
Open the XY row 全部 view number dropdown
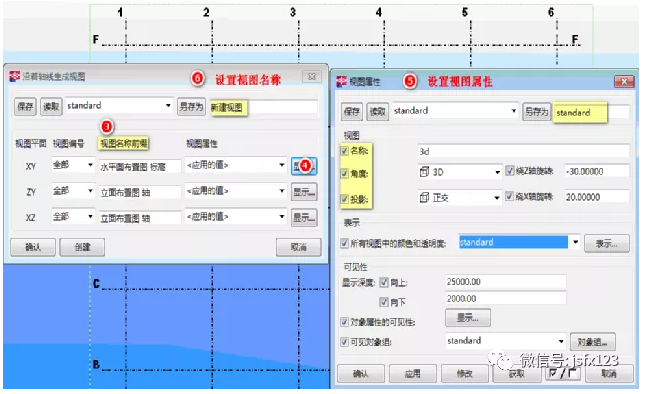coord(73,165)
